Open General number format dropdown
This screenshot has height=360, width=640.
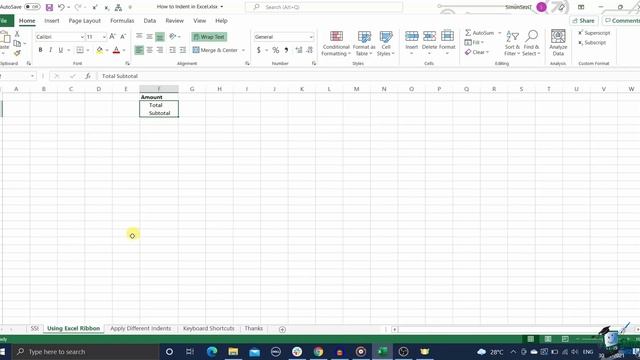point(311,37)
